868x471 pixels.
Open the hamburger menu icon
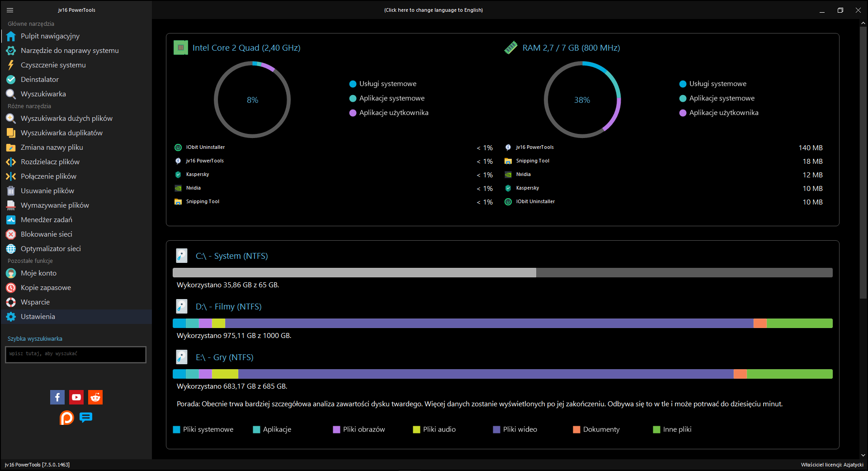pyautogui.click(x=10, y=10)
